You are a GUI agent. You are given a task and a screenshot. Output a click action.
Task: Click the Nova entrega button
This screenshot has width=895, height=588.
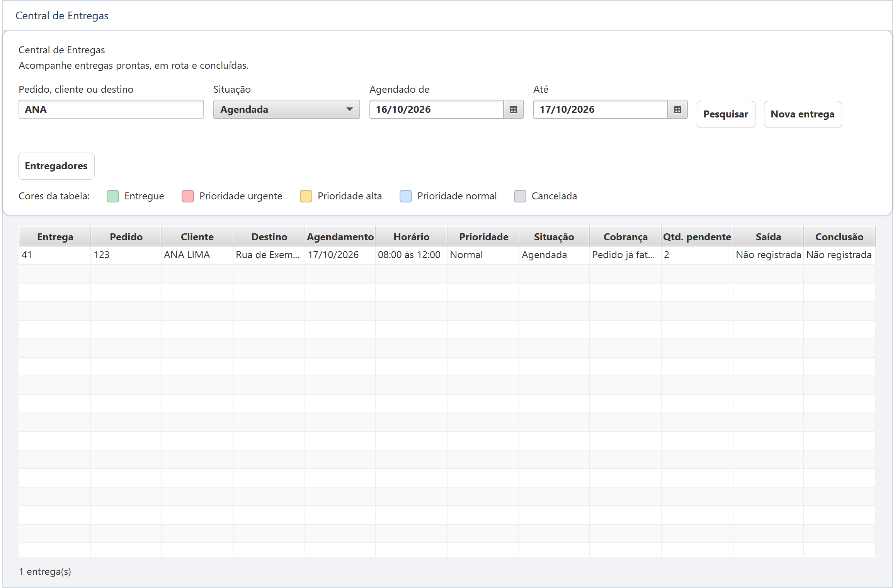point(803,114)
